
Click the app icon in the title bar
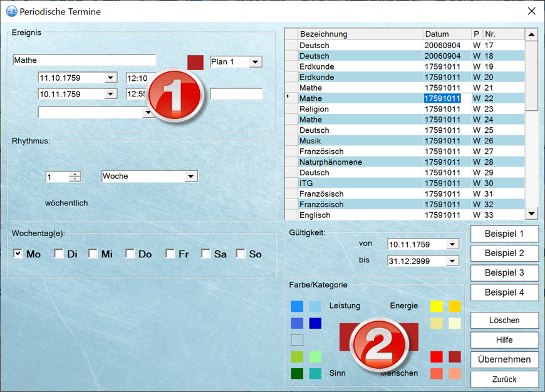[11, 11]
